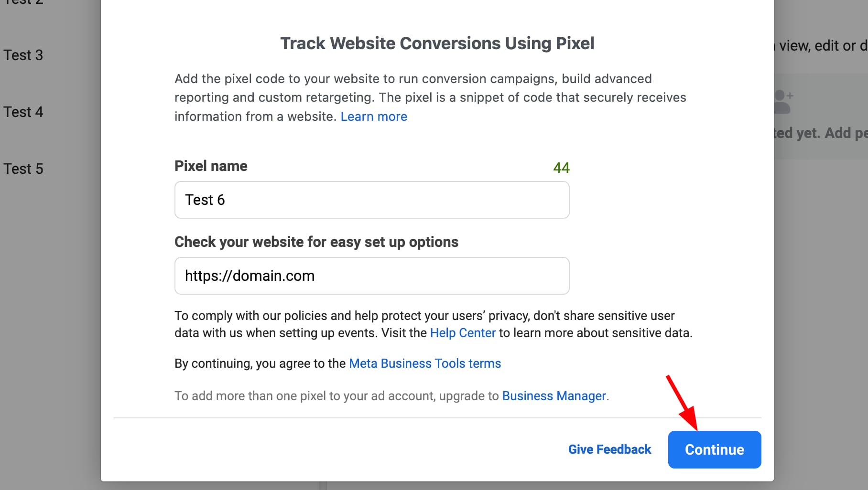The height and width of the screenshot is (490, 868).
Task: Open the Learn more link
Action: (x=374, y=117)
